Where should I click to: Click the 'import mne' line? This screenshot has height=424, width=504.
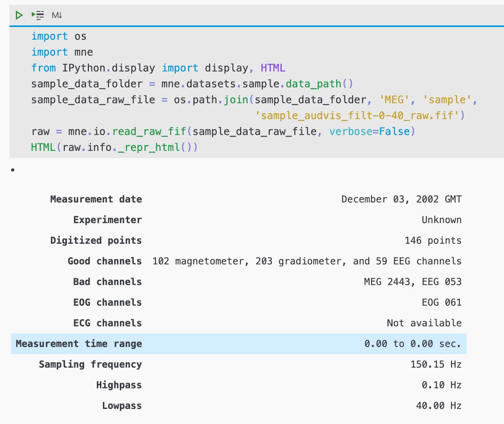tap(62, 52)
